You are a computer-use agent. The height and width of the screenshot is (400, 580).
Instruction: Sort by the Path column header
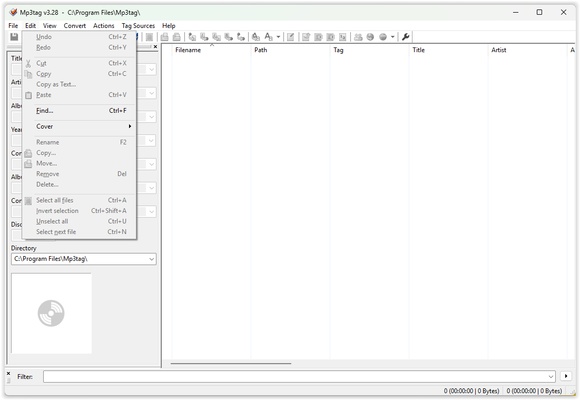pos(290,50)
